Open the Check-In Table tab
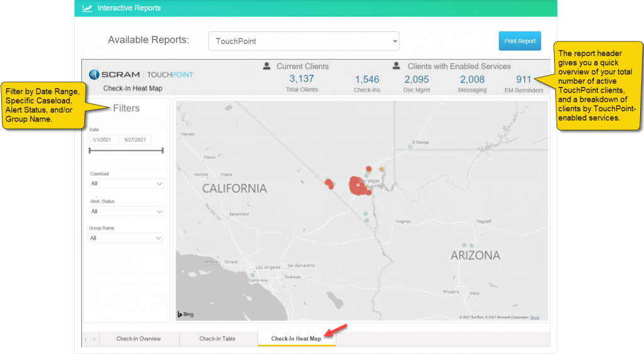 (x=218, y=339)
